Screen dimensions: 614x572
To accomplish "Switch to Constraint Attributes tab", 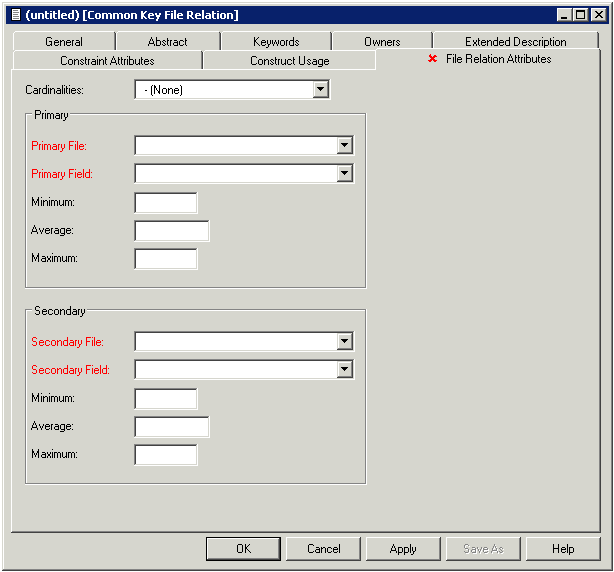I will point(107,61).
